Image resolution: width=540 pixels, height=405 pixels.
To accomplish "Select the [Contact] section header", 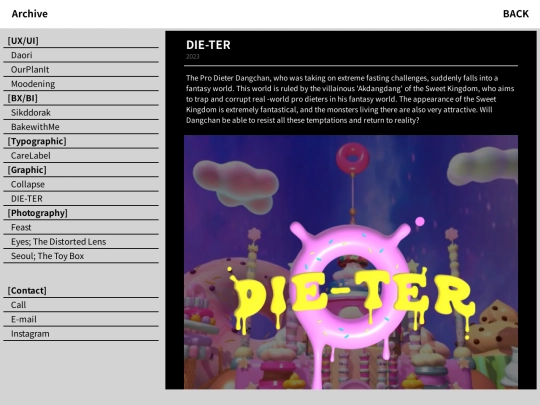I will click(x=27, y=291).
